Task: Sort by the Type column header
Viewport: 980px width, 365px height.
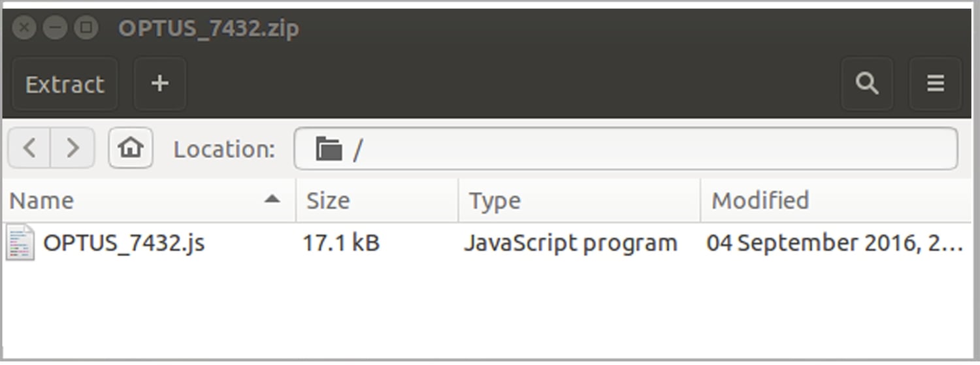Action: pyautogui.click(x=495, y=200)
